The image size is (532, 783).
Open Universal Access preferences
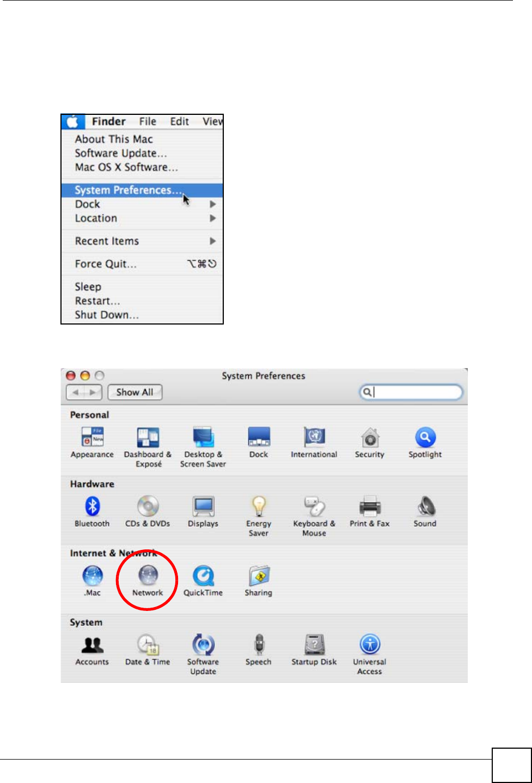point(370,654)
